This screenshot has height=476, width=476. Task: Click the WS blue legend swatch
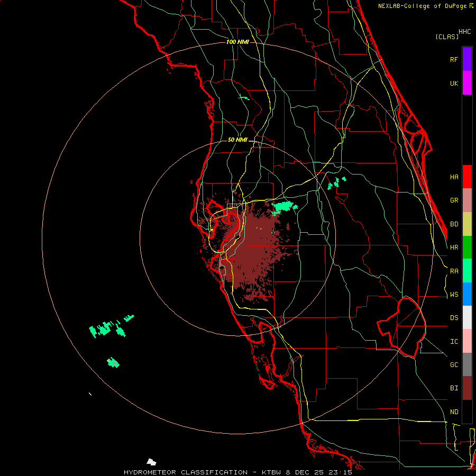(x=467, y=294)
